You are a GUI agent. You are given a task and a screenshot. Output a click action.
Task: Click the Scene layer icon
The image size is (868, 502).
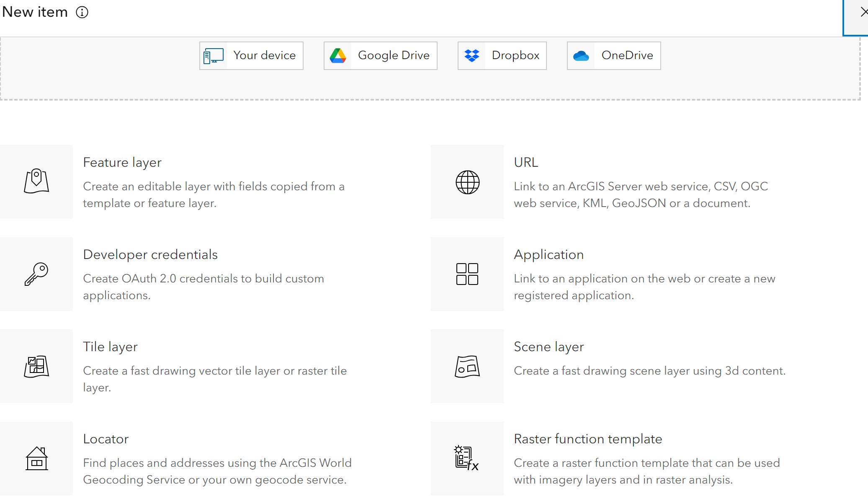467,366
